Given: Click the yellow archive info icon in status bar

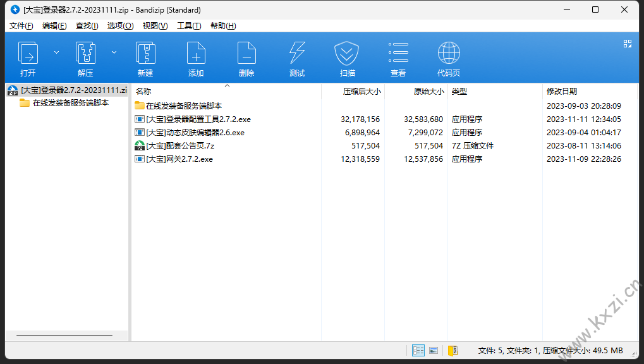Looking at the screenshot, I should tap(453, 351).
